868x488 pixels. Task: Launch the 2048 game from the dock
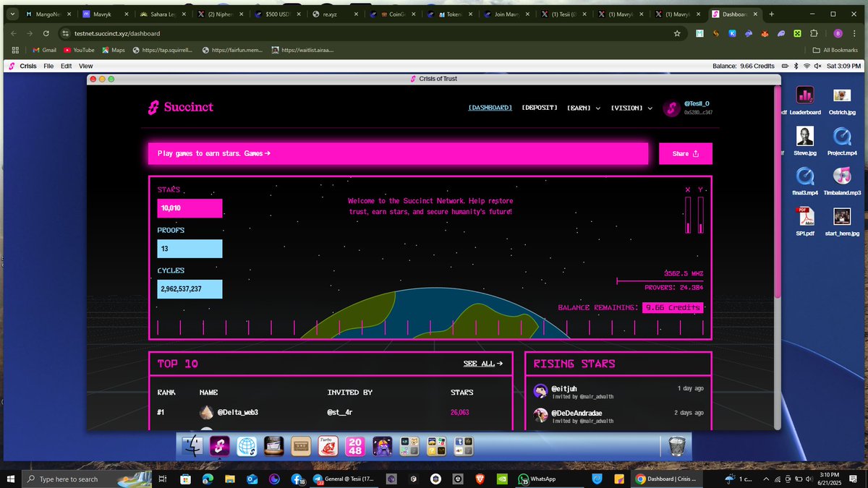[x=355, y=446]
